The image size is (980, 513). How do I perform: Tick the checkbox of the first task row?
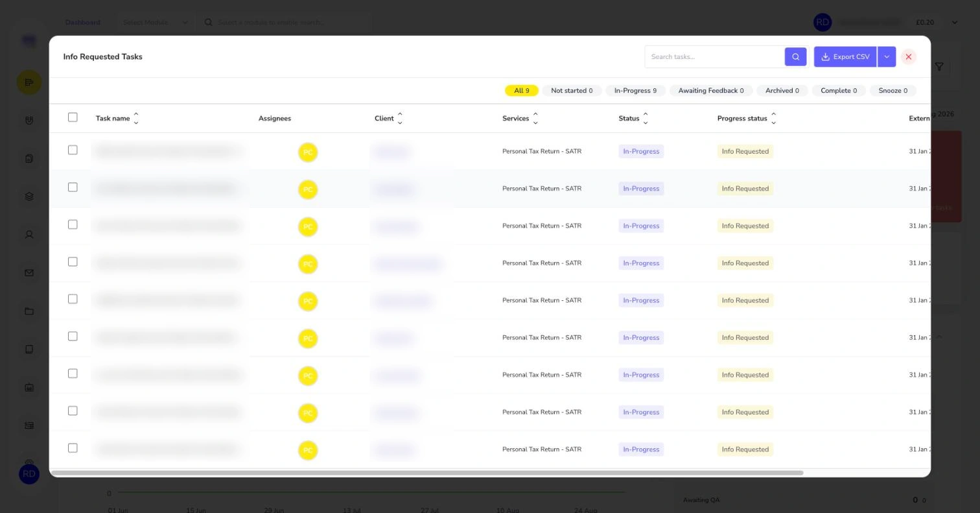73,150
